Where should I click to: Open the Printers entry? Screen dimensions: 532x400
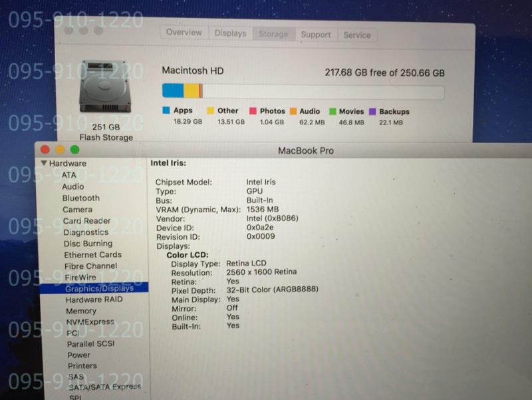[x=82, y=365]
